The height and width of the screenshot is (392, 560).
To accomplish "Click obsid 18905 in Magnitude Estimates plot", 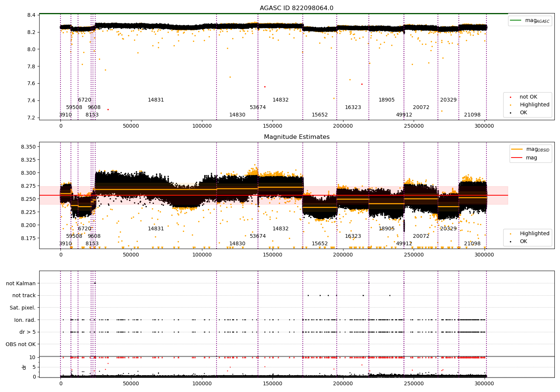I will coord(386,229).
